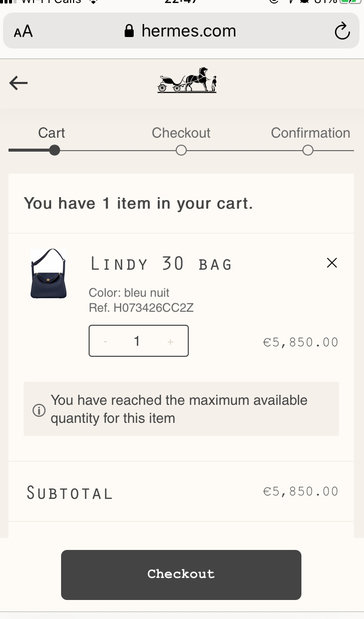Image resolution: width=364 pixels, height=619 pixels.
Task: Remove Lindy 30 bag with the X icon
Action: 332,263
